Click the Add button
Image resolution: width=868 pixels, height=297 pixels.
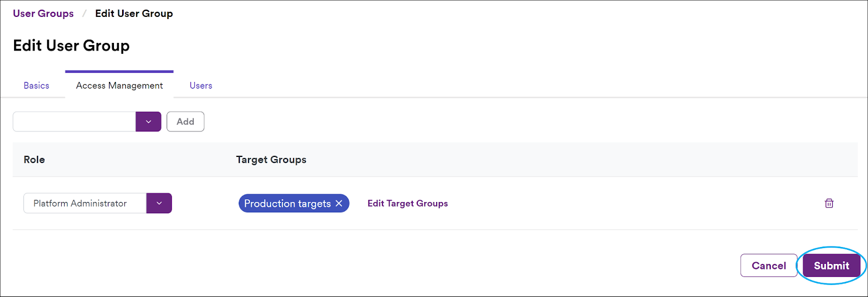point(186,122)
